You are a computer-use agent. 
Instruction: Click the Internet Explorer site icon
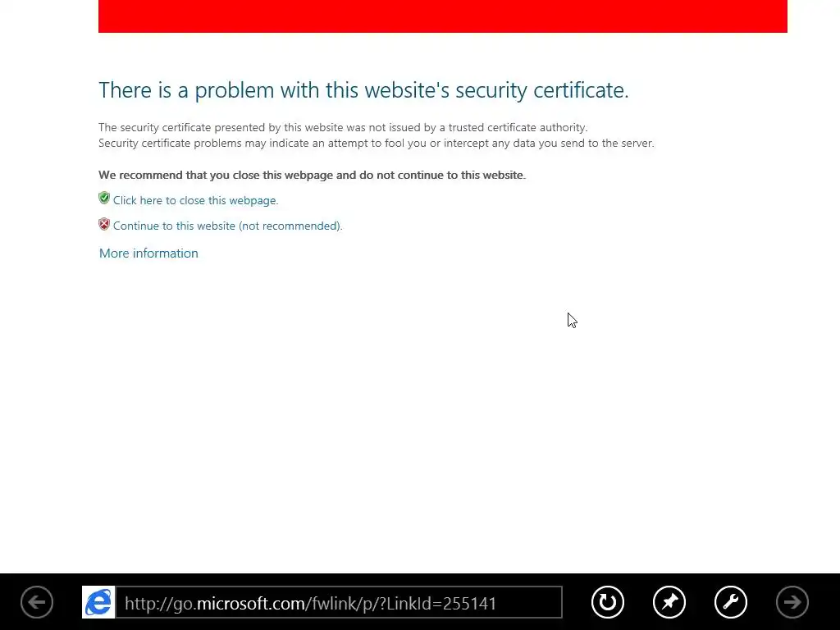(98, 602)
